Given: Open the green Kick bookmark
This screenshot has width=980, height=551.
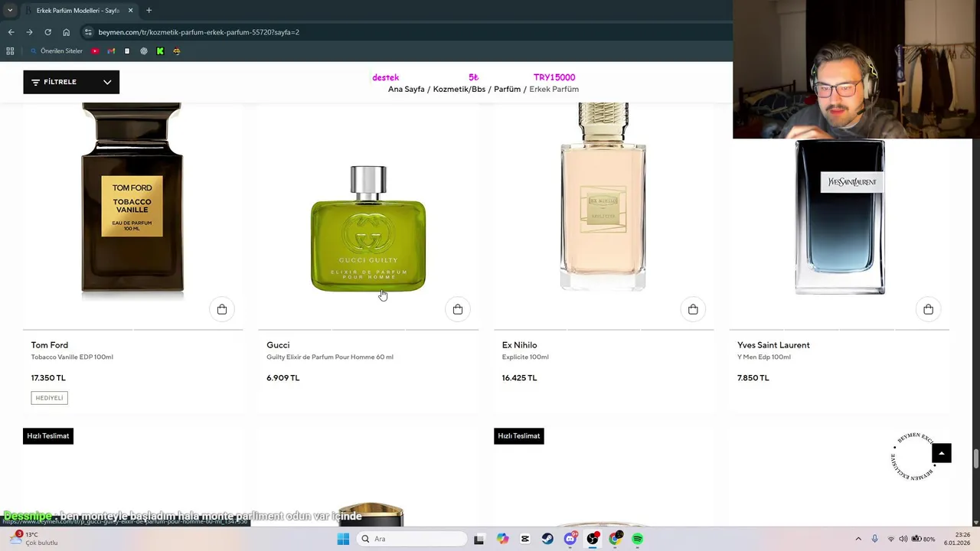Looking at the screenshot, I should [x=160, y=51].
